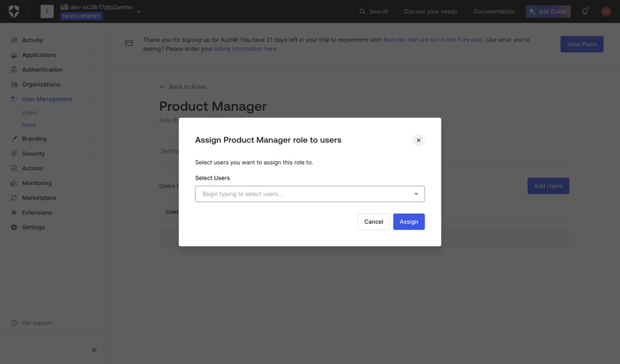Click the Marketplace sidebar icon
620x364 pixels.
(x=14, y=197)
